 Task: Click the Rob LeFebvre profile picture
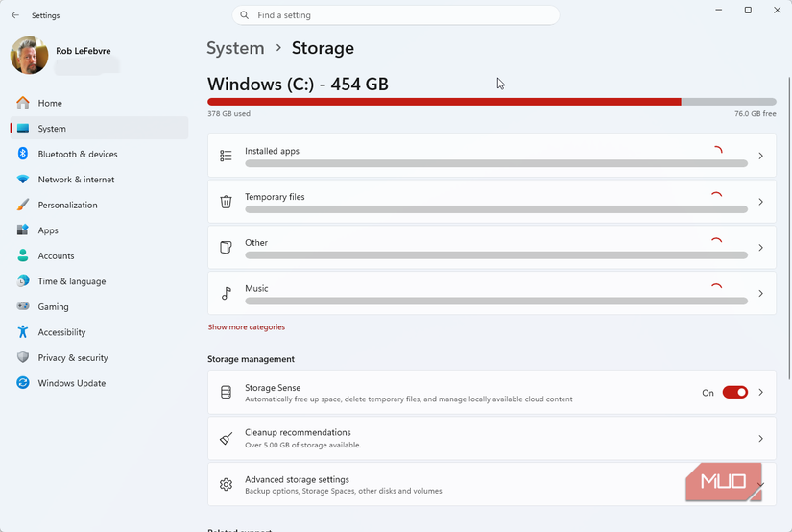click(x=30, y=56)
